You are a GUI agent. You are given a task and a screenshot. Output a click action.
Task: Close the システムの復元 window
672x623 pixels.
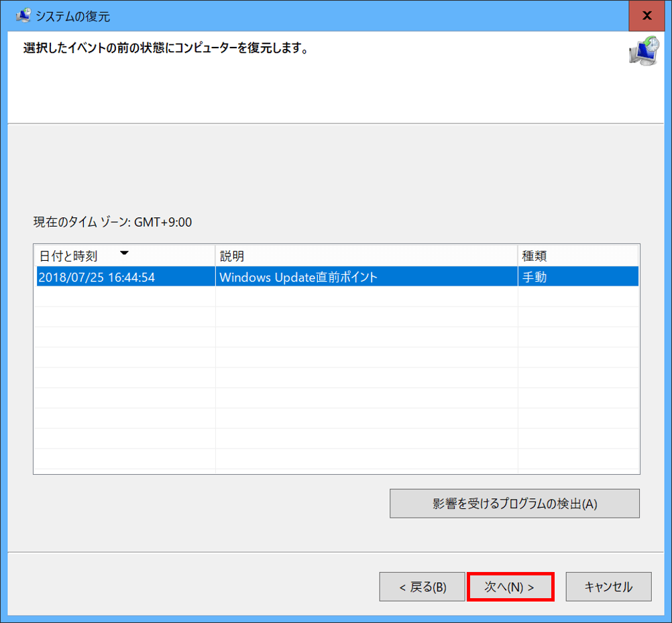tap(647, 16)
